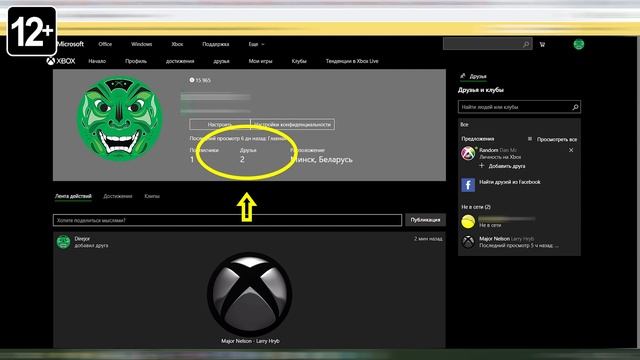The image size is (640, 360).
Task: Go to the Начало tab
Action: click(97, 61)
